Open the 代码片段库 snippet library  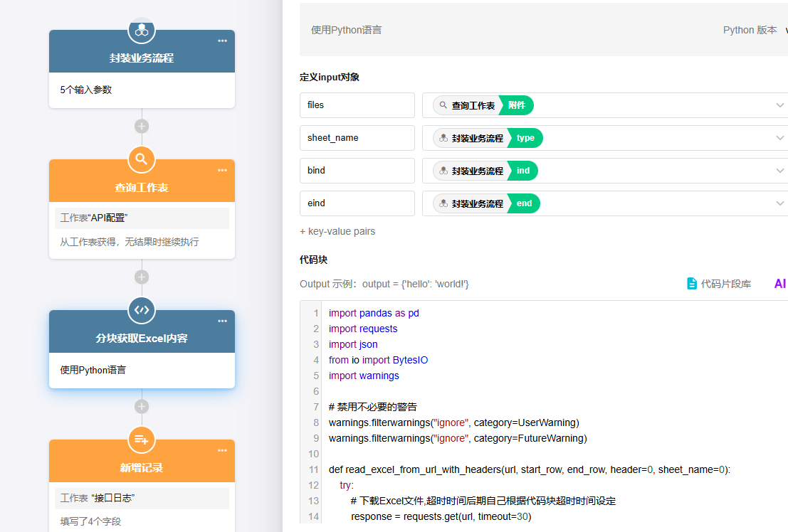point(719,284)
